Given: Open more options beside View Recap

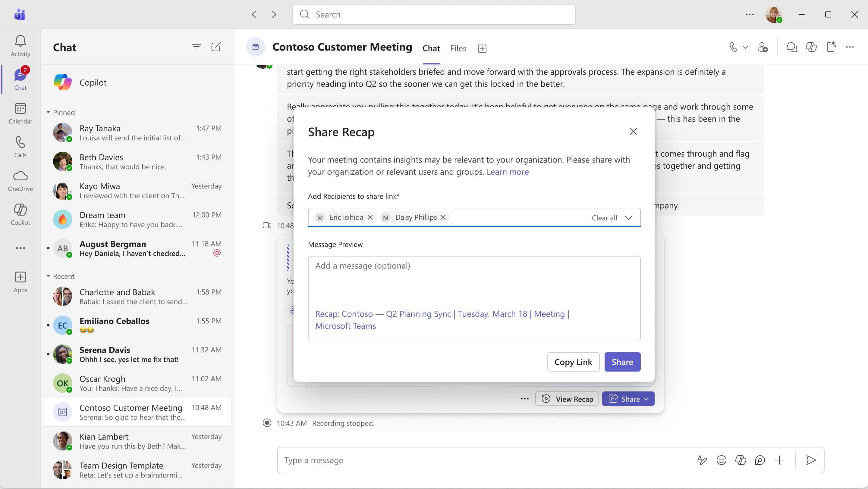Looking at the screenshot, I should (x=525, y=399).
